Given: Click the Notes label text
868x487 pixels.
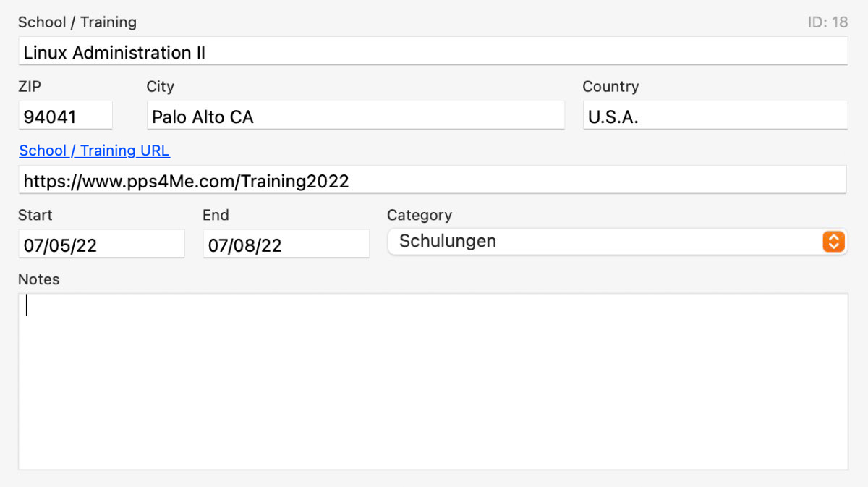Looking at the screenshot, I should (x=39, y=279).
